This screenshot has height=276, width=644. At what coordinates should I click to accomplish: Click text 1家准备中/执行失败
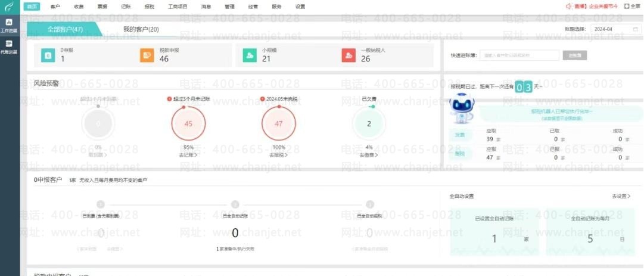tap(235, 249)
